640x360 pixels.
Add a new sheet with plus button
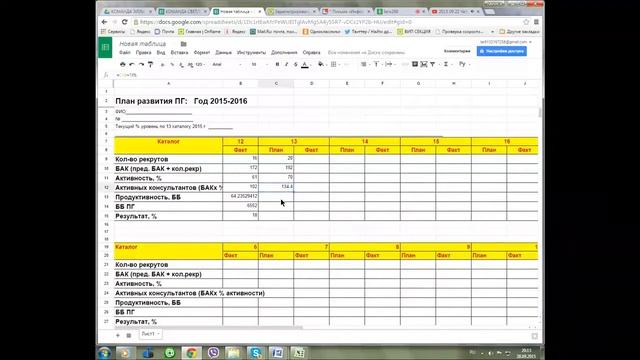tap(118, 335)
